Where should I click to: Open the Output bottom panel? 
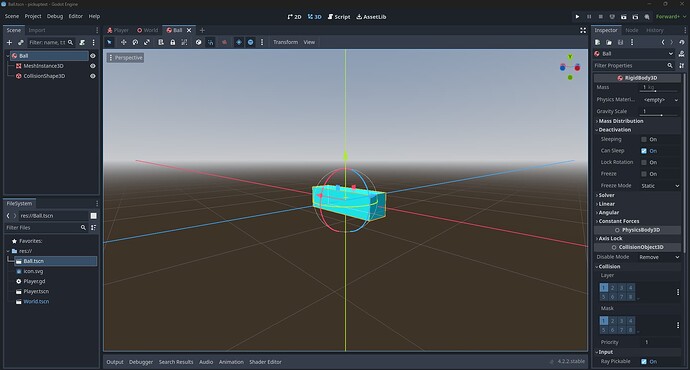point(115,362)
